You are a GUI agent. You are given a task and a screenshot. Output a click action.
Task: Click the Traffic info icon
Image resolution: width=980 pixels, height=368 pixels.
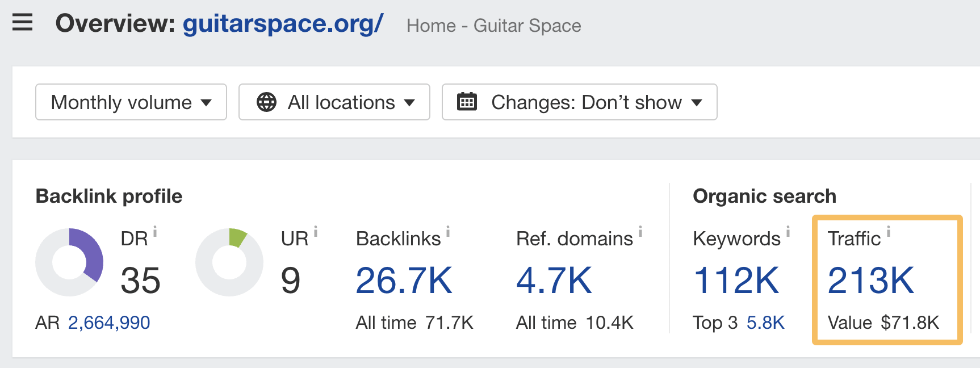887,232
